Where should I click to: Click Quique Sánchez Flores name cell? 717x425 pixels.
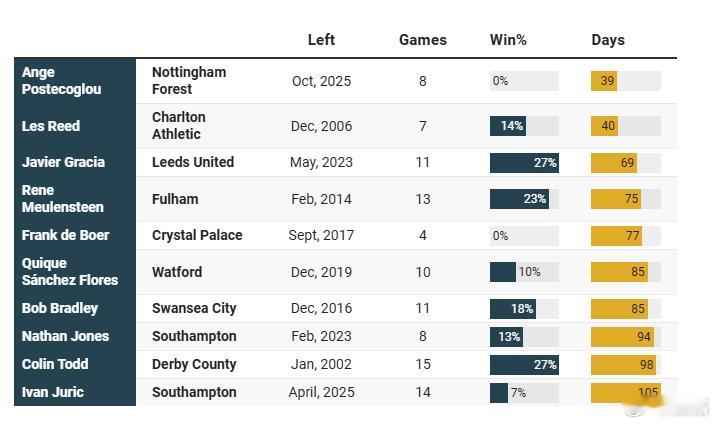pyautogui.click(x=70, y=272)
